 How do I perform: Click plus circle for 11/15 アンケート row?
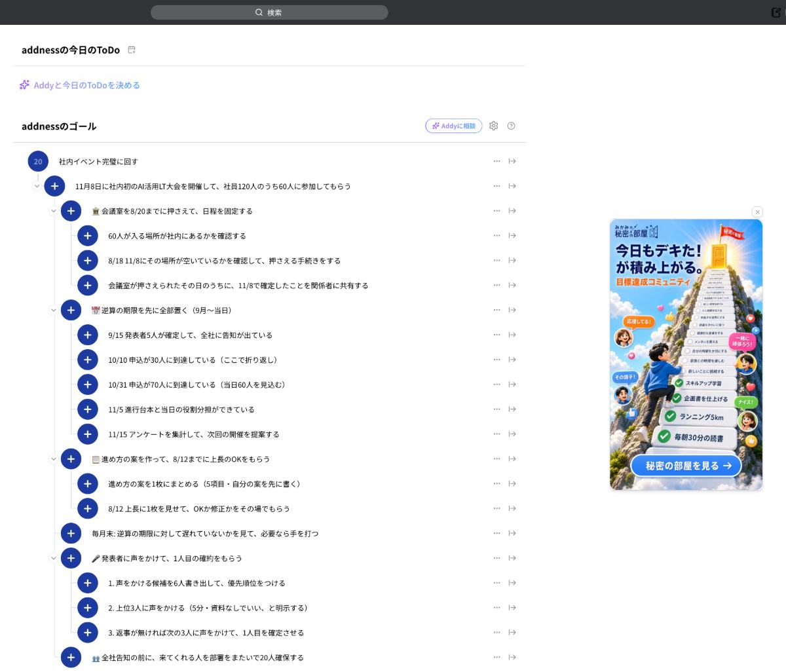[87, 434]
